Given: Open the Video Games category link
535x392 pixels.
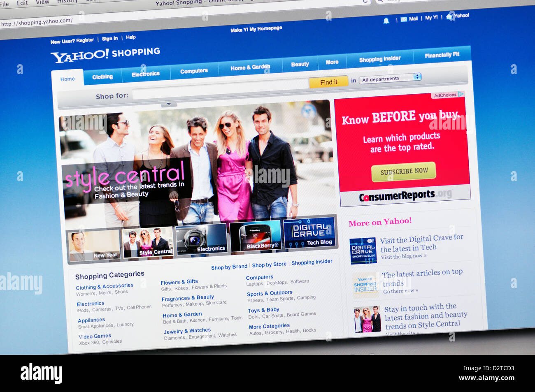Looking at the screenshot, I should click(95, 336).
